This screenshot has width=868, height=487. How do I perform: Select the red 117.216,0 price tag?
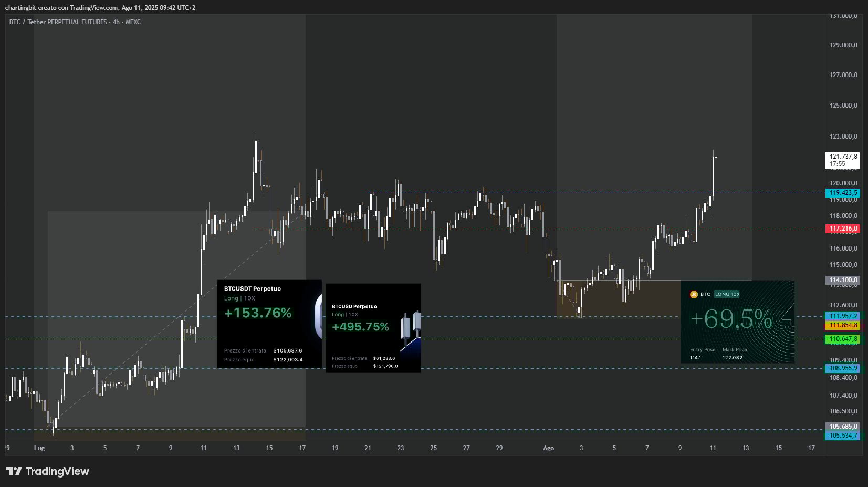coord(843,229)
